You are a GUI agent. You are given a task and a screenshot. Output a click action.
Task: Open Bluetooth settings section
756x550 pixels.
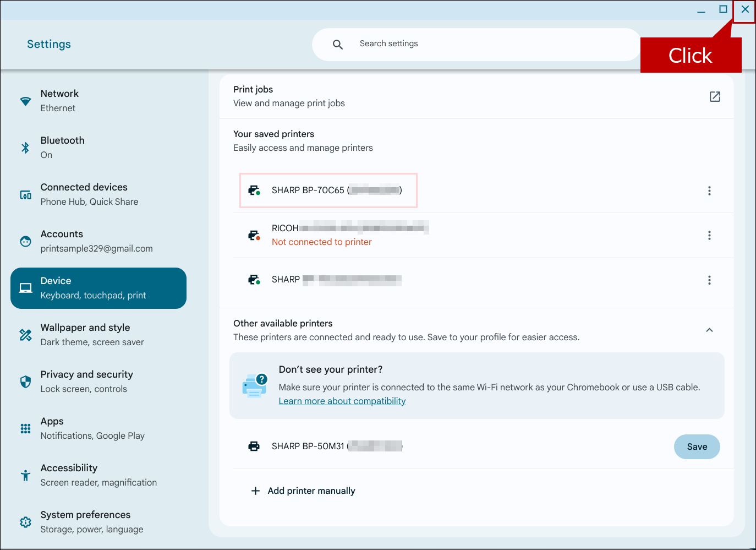click(98, 148)
